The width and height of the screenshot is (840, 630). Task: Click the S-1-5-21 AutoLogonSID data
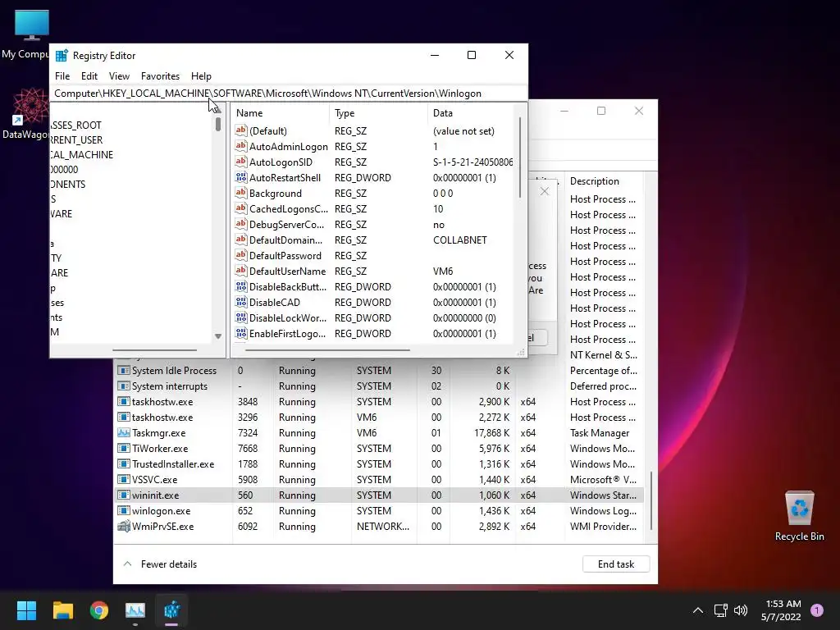pos(472,162)
